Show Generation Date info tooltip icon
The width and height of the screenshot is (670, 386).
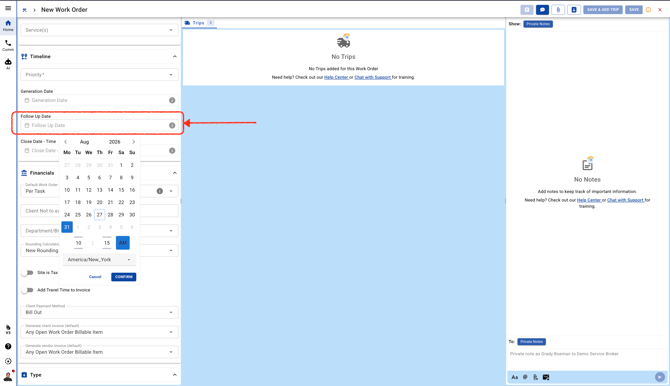click(172, 100)
